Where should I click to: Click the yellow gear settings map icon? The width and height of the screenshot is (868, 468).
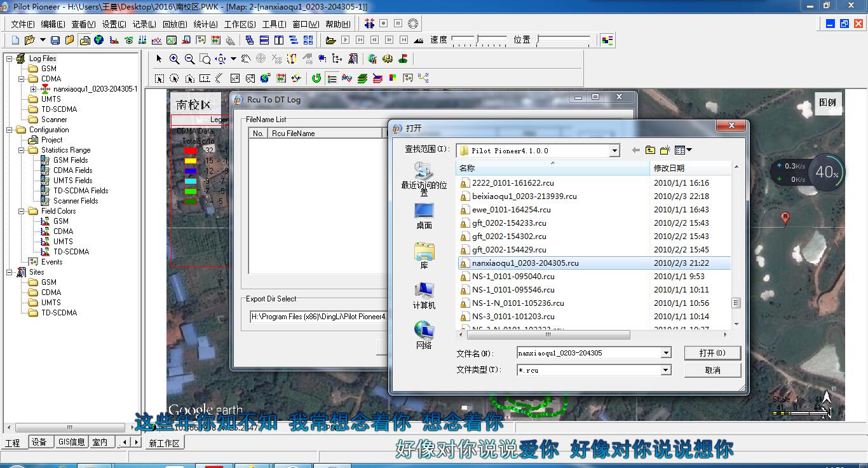pyautogui.click(x=388, y=59)
